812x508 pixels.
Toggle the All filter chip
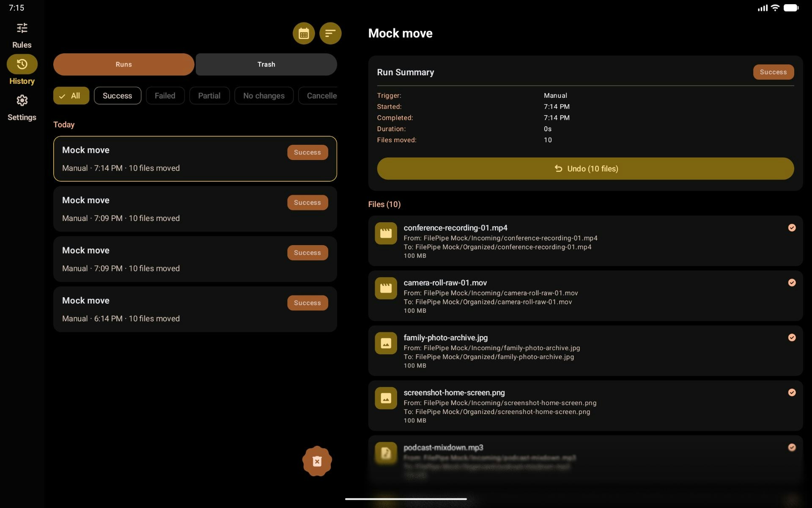(x=71, y=96)
